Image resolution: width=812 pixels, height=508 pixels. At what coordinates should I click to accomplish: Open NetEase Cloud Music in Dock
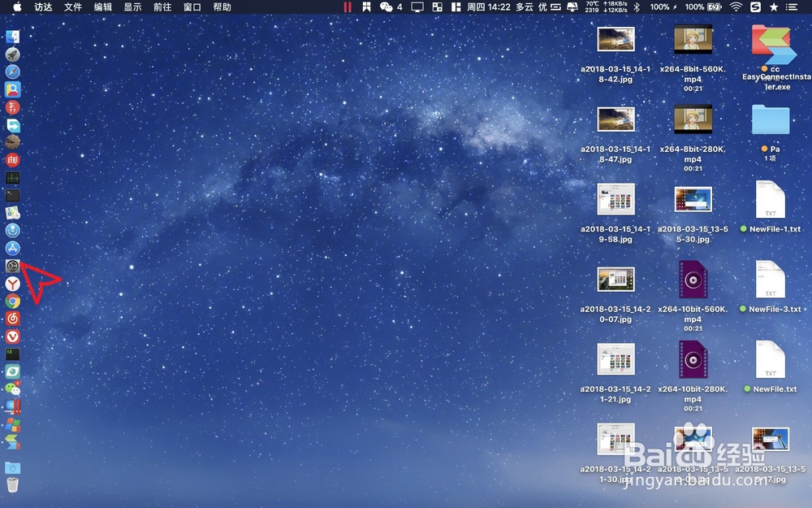(x=12, y=319)
